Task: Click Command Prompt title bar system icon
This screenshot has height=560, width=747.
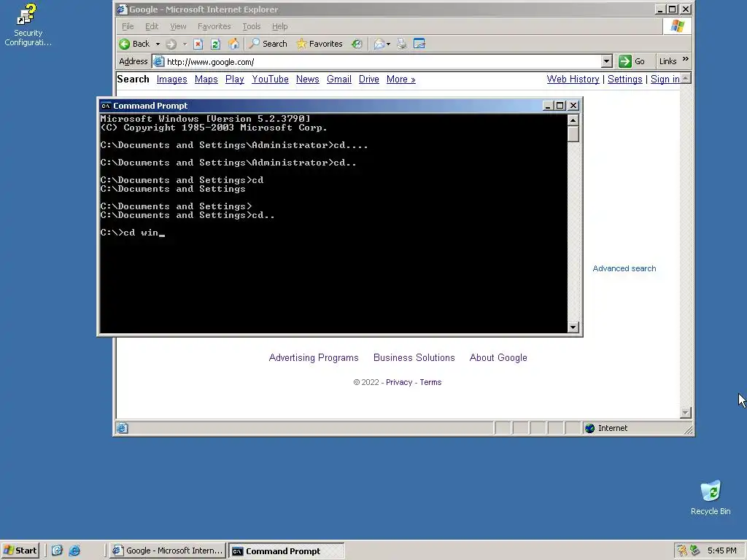Action: point(106,106)
